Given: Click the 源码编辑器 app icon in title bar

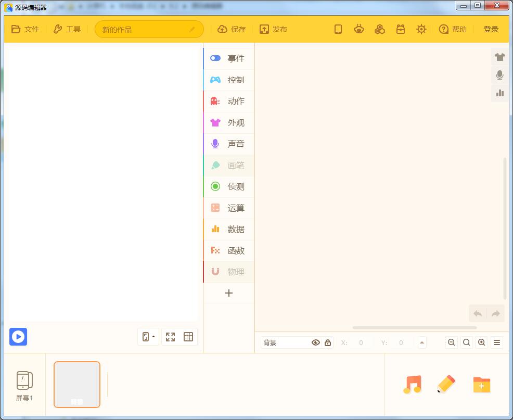Looking at the screenshot, I should coord(8,7).
